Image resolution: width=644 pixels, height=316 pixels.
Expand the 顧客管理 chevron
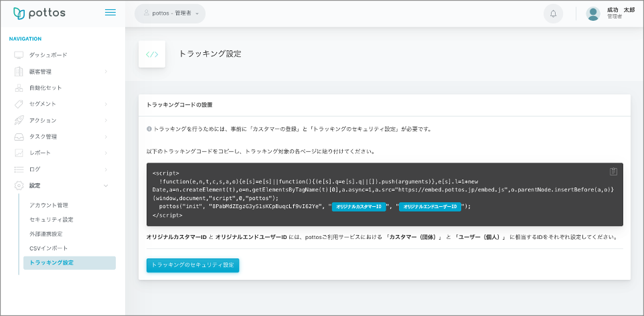(x=106, y=72)
